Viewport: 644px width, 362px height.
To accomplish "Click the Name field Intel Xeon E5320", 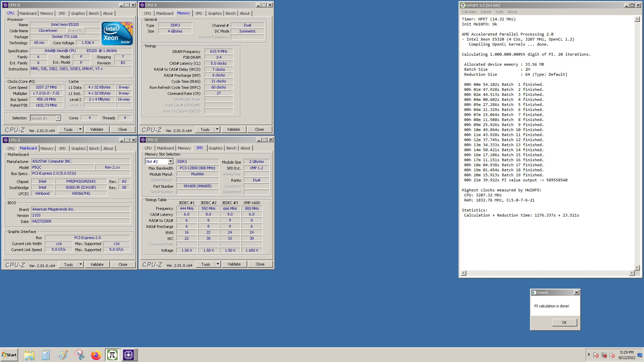I will point(65,24).
